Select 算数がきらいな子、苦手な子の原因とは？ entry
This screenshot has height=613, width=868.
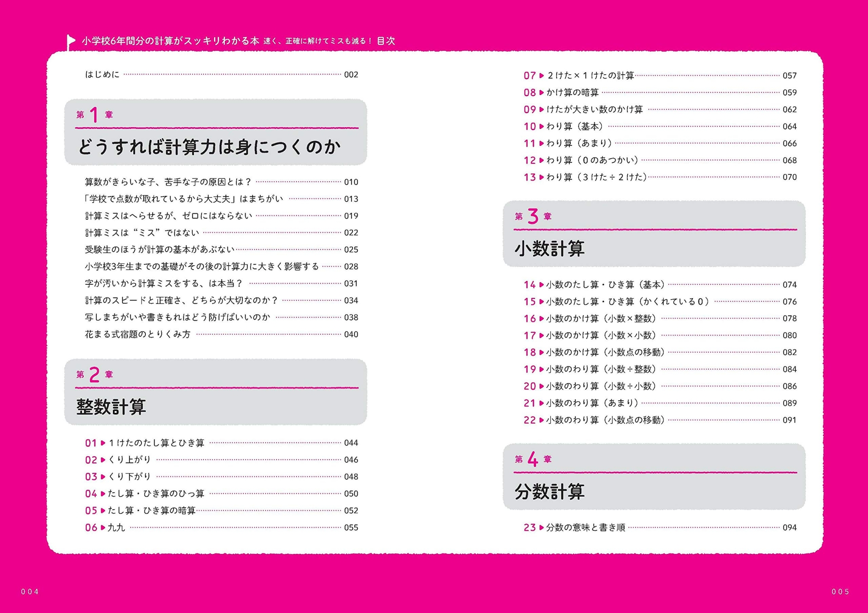point(221,182)
